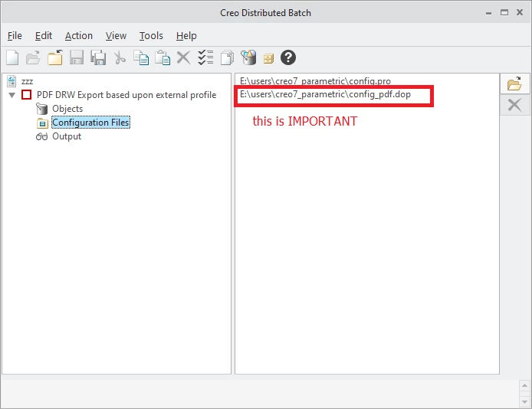Viewport: 532px width, 409px height.
Task: Click the message area scroll up arrow
Action: tap(524, 385)
